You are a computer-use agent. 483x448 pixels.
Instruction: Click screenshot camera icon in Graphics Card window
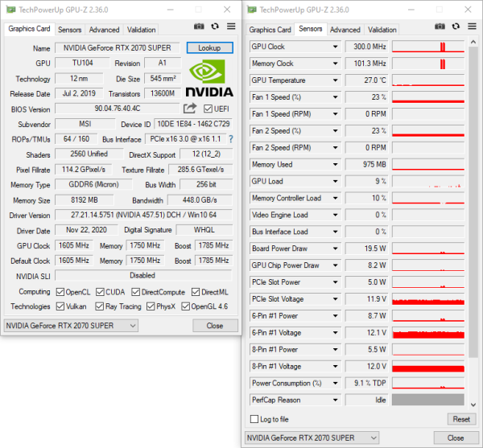click(199, 27)
